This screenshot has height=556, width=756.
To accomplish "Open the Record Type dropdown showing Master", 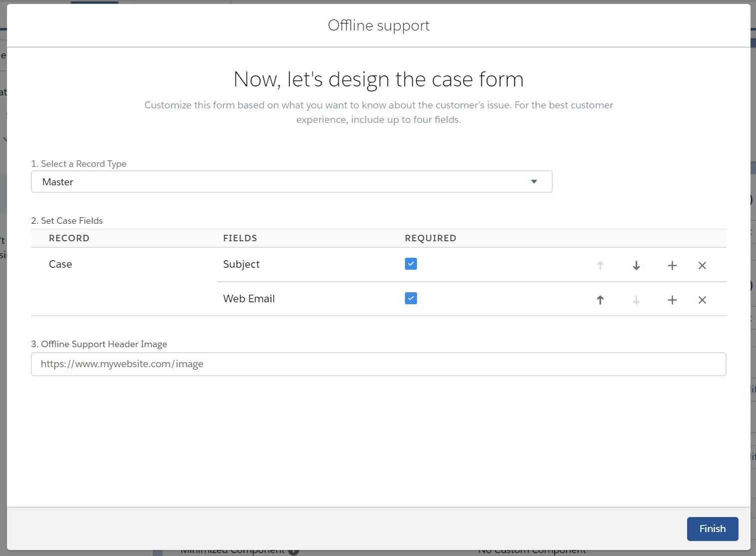I will (x=292, y=182).
